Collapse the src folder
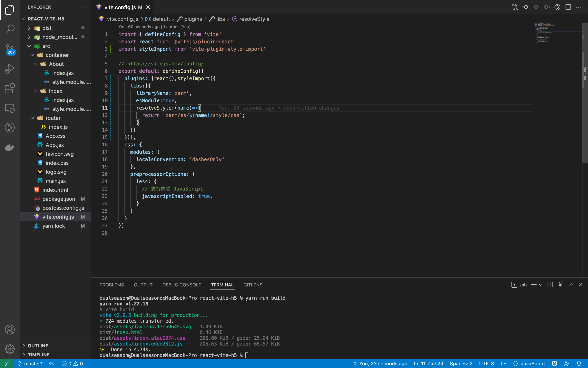 (x=55, y=46)
